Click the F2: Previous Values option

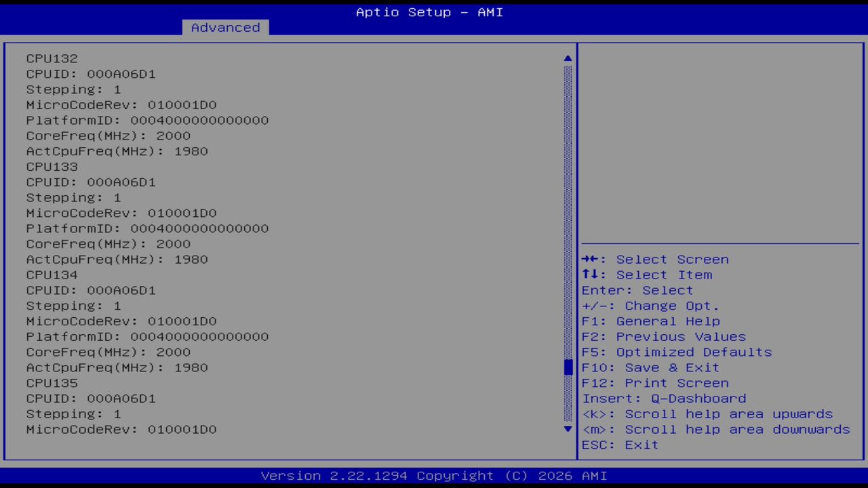[x=663, y=336]
